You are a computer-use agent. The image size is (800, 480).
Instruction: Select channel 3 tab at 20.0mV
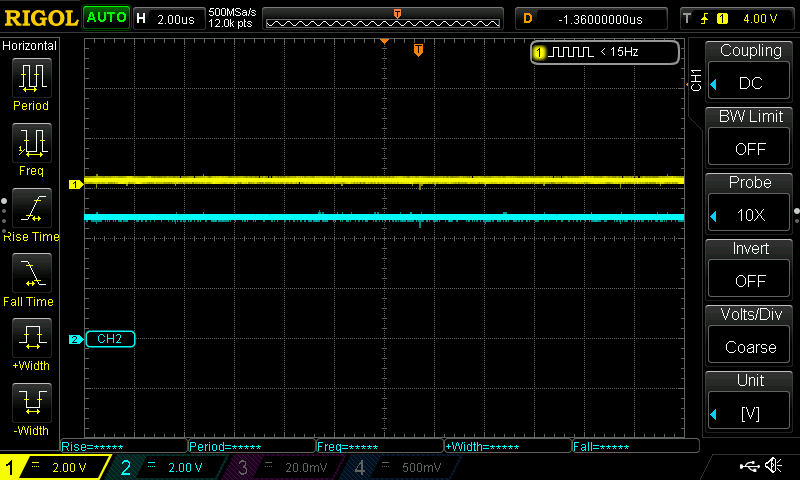pyautogui.click(x=285, y=467)
